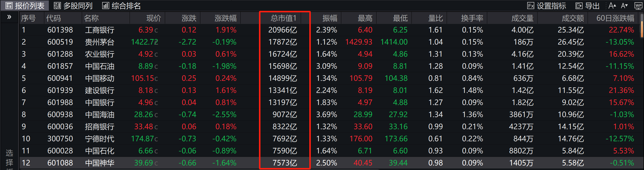This screenshot has width=644, height=170.
Task: Click 60-day change 22.74%
Action: [x=621, y=30]
